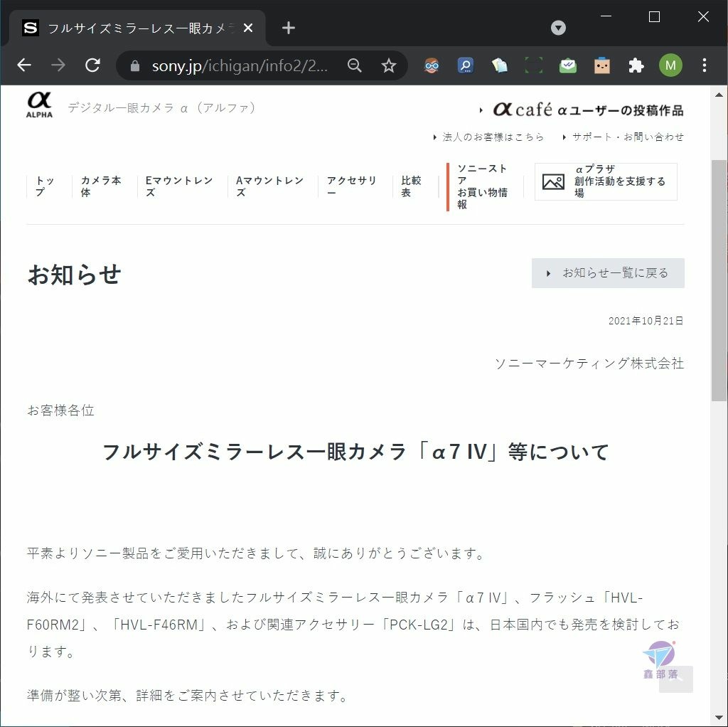
Task: Open the Chrome three-dot menu
Action: [705, 65]
